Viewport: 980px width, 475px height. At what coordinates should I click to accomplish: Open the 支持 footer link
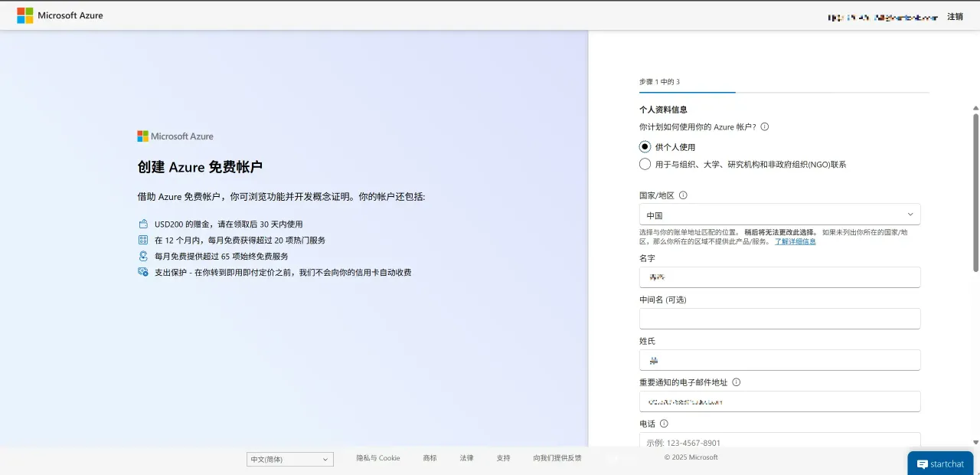tap(503, 458)
